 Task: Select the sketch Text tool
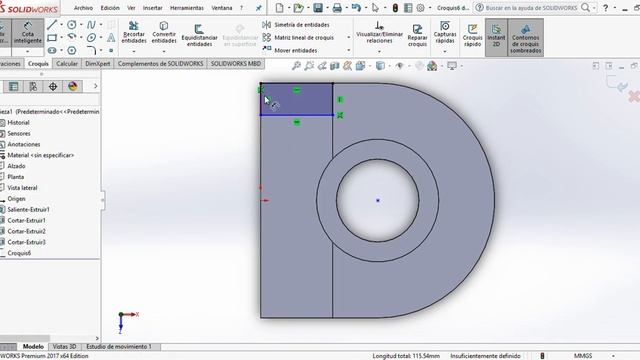pyautogui.click(x=111, y=38)
